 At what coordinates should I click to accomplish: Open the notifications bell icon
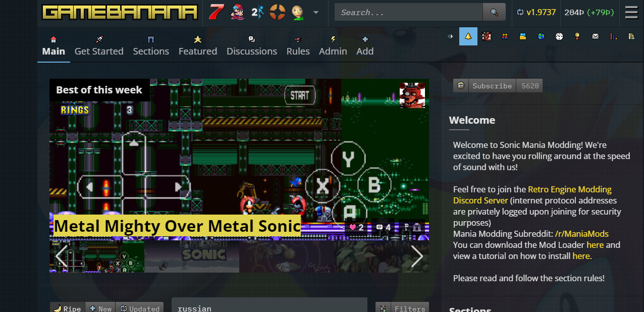(x=468, y=36)
